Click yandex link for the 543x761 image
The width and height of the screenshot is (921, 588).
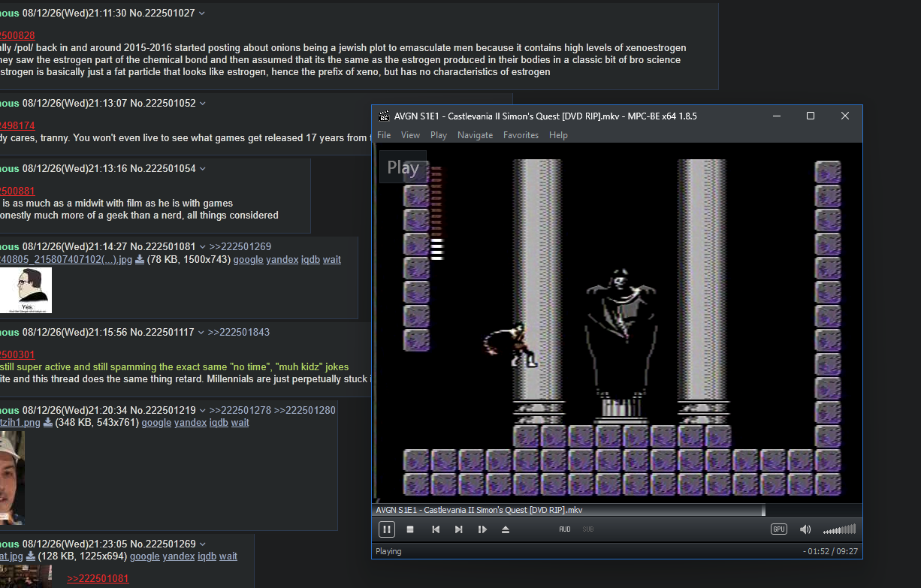click(x=190, y=423)
